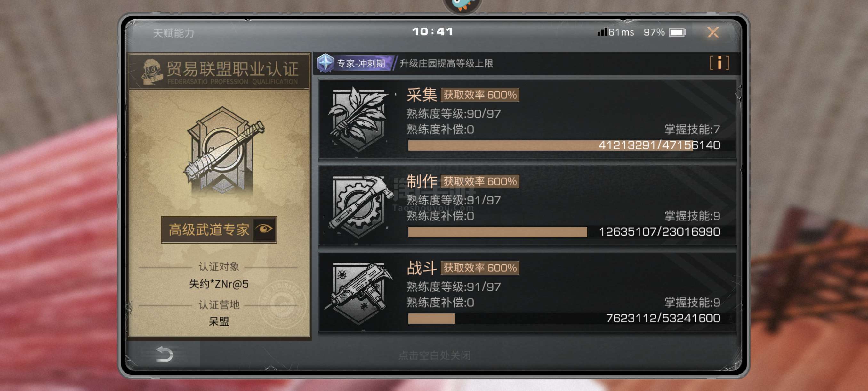
Task: Click the 采集 proficiency progress bar
Action: (565, 146)
